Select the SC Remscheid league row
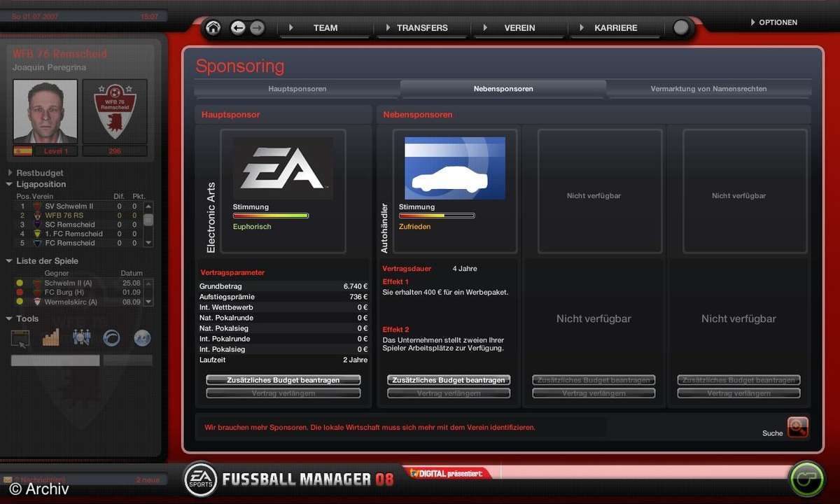The image size is (840, 504). pyautogui.click(x=78, y=225)
